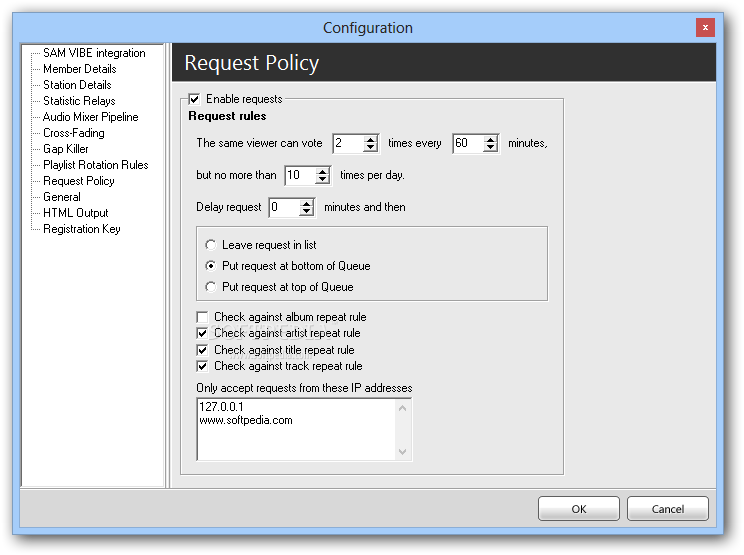Viewport: 744px width, 555px height.
Task: Uncheck Check against track repeat rule
Action: click(202, 366)
